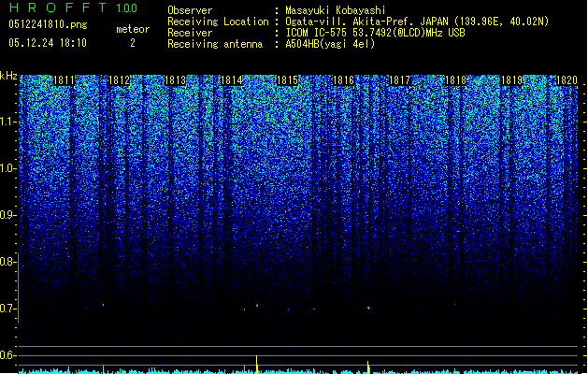This screenshot has width=588, height=374.
Task: Click the 0.8 frequency axis label
Action: point(7,262)
